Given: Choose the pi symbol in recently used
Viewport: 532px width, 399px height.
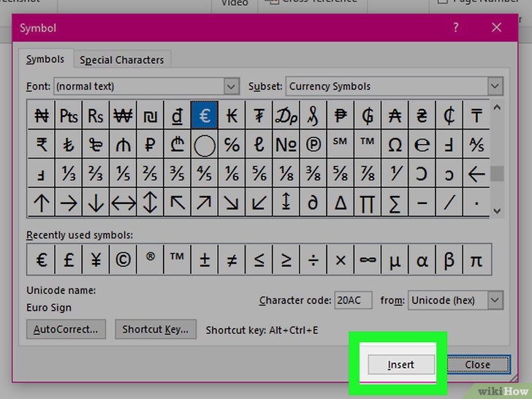Looking at the screenshot, I should click(x=476, y=259).
